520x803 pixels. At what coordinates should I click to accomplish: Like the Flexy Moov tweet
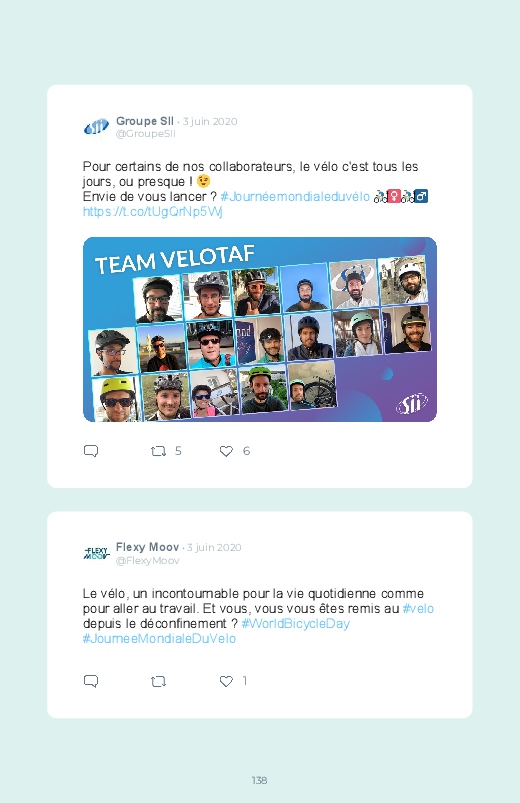pos(226,681)
